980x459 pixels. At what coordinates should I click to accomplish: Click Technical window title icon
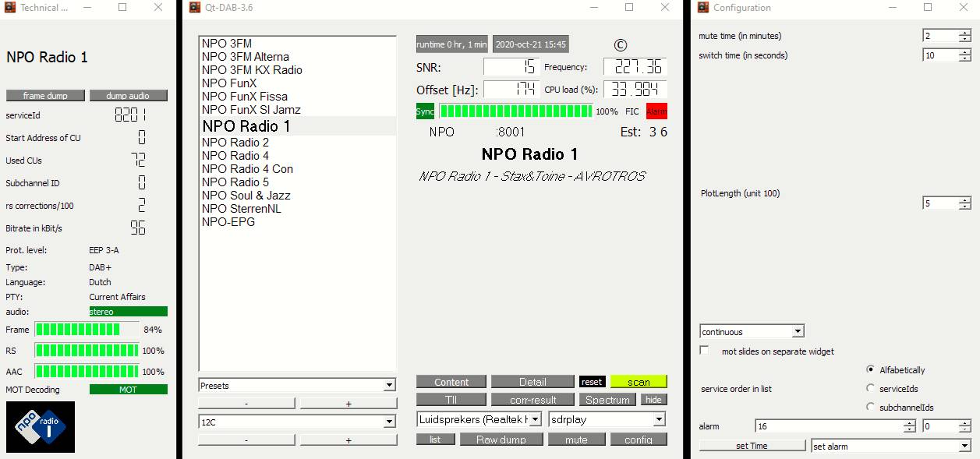pyautogui.click(x=10, y=8)
